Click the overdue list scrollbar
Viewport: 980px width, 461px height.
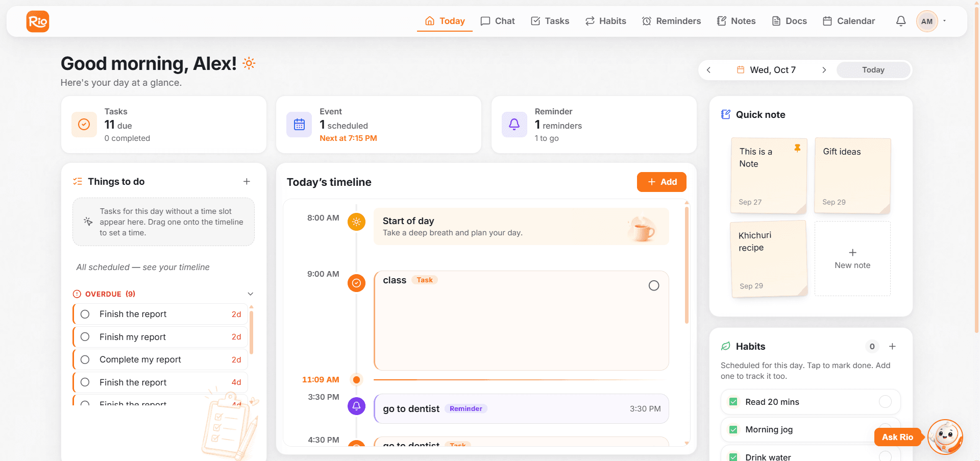tap(251, 333)
